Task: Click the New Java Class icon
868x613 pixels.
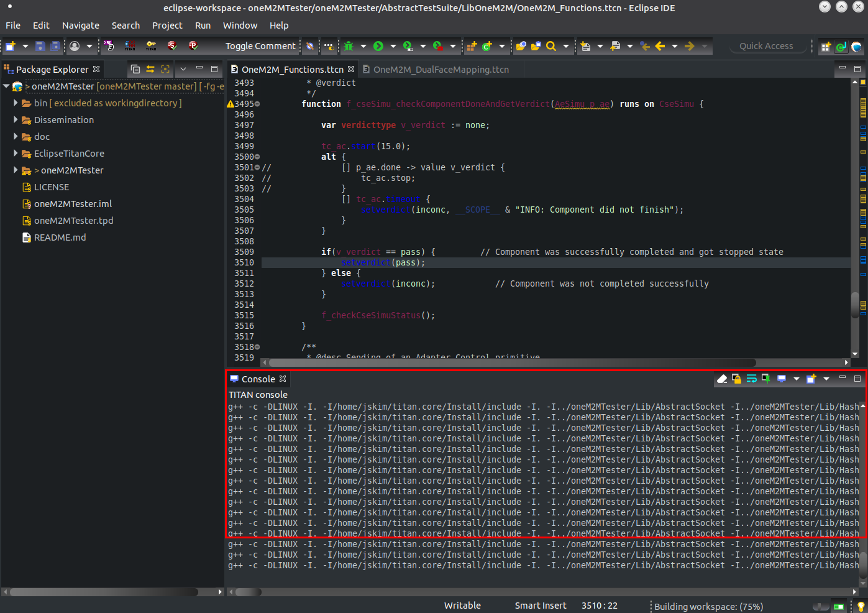Action: click(487, 46)
